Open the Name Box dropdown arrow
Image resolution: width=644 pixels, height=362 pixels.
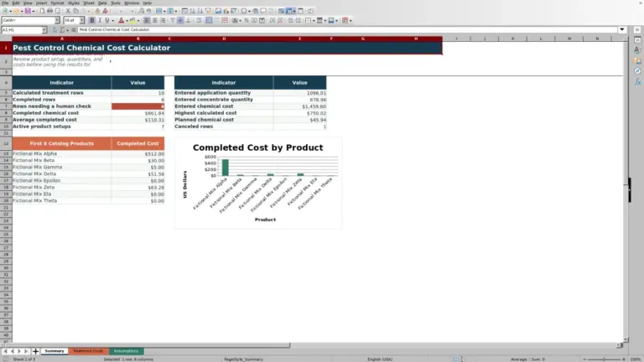point(44,29)
